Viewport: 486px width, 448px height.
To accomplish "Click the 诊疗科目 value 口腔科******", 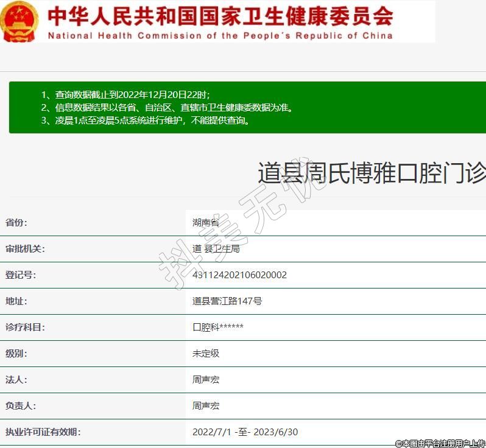I will click(218, 327).
